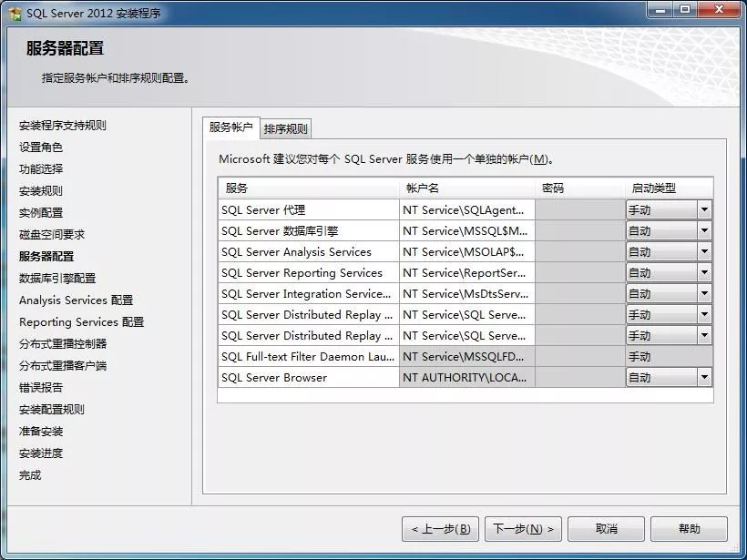This screenshot has height=560, width=747.
Task: Select the SQL Full-text Filter Daemon Launcher row
Action: [x=308, y=357]
